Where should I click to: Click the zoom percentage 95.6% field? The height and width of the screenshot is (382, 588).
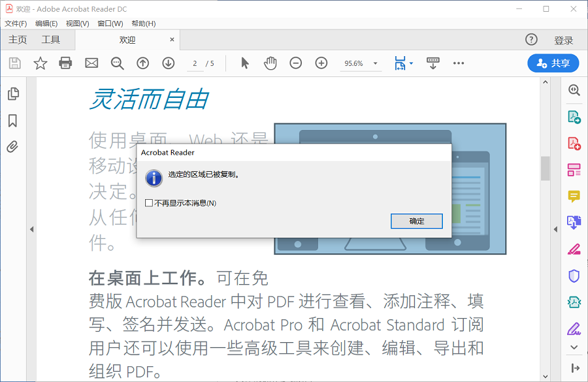[x=354, y=63]
